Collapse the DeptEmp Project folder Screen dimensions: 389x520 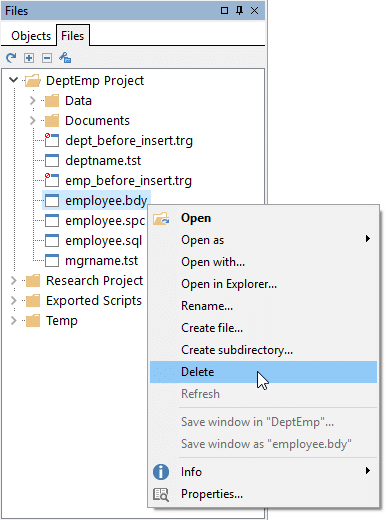click(13, 80)
